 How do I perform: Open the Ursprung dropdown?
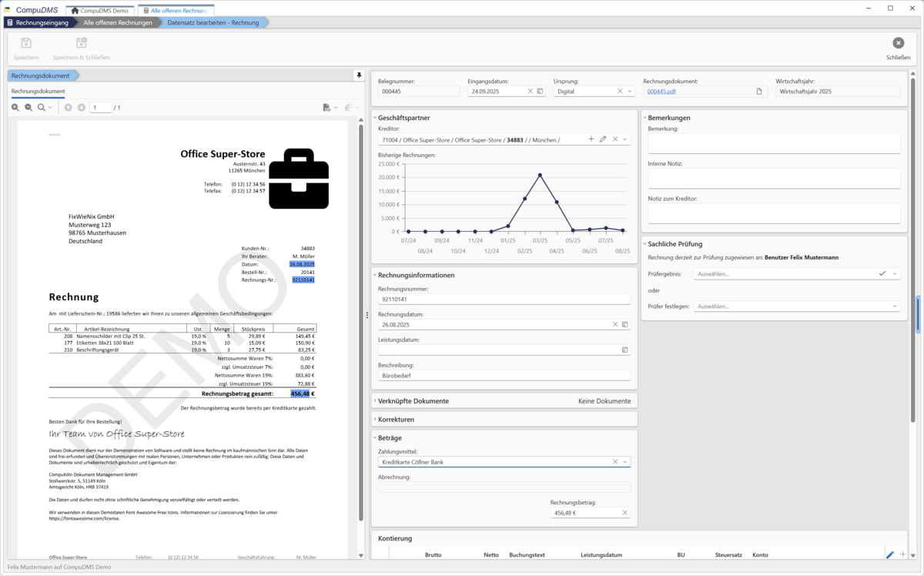tap(630, 91)
